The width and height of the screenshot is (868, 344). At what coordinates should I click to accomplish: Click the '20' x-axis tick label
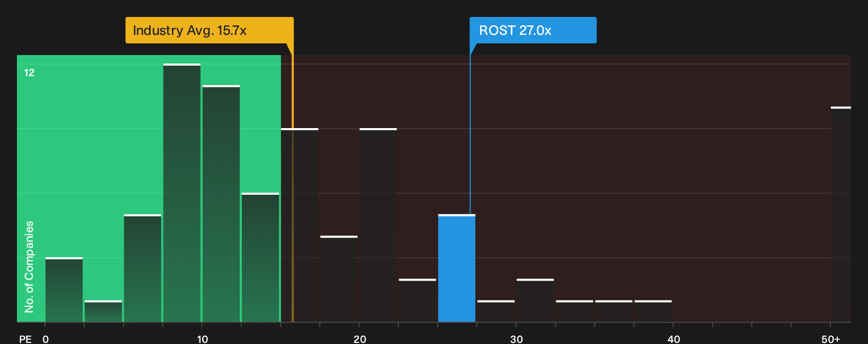(359, 339)
